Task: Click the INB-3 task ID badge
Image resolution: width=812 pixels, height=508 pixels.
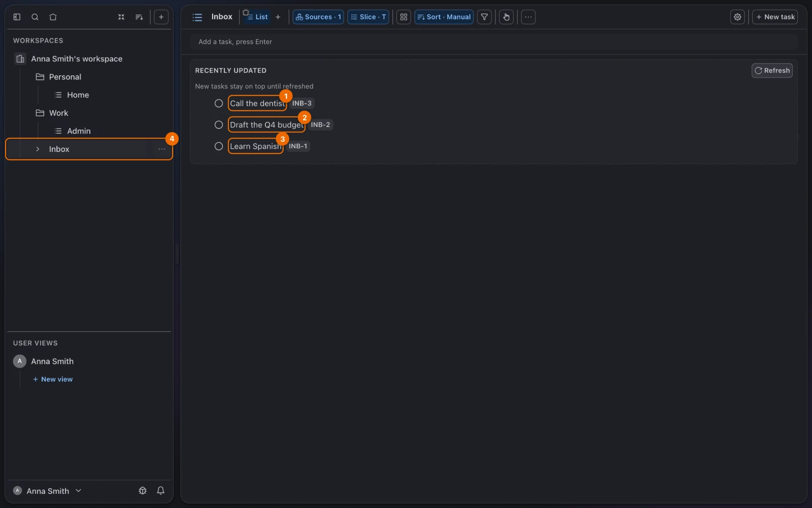Action: coord(302,103)
